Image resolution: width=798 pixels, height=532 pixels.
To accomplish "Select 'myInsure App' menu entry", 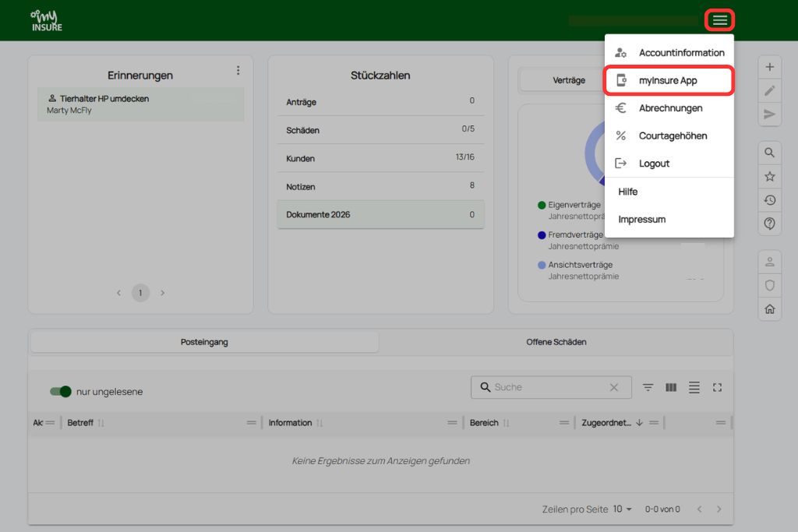I will click(668, 80).
